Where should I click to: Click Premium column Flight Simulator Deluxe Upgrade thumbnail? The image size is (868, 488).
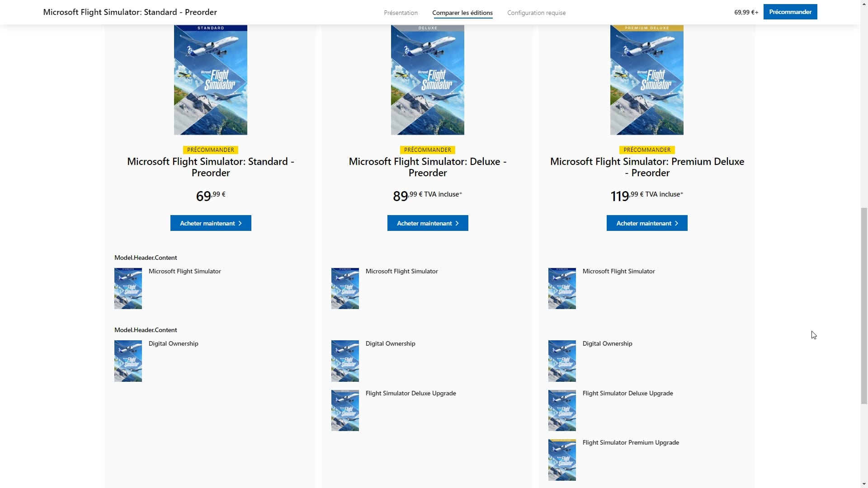[x=562, y=410]
